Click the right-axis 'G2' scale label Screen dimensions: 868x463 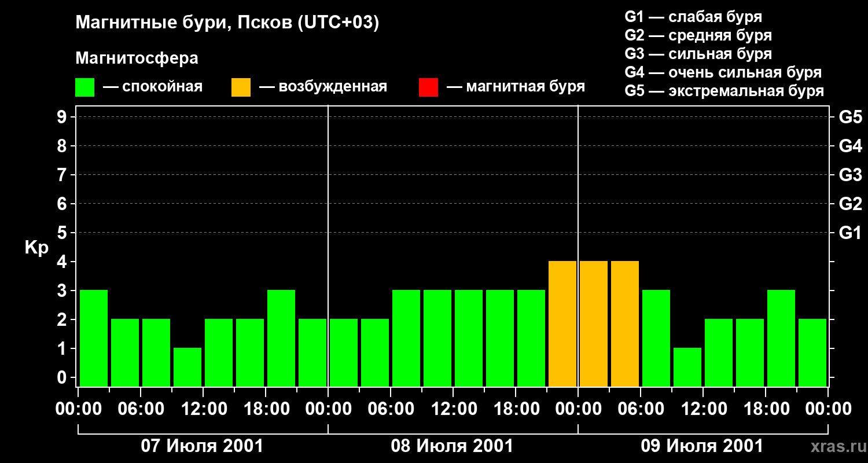coord(850,204)
